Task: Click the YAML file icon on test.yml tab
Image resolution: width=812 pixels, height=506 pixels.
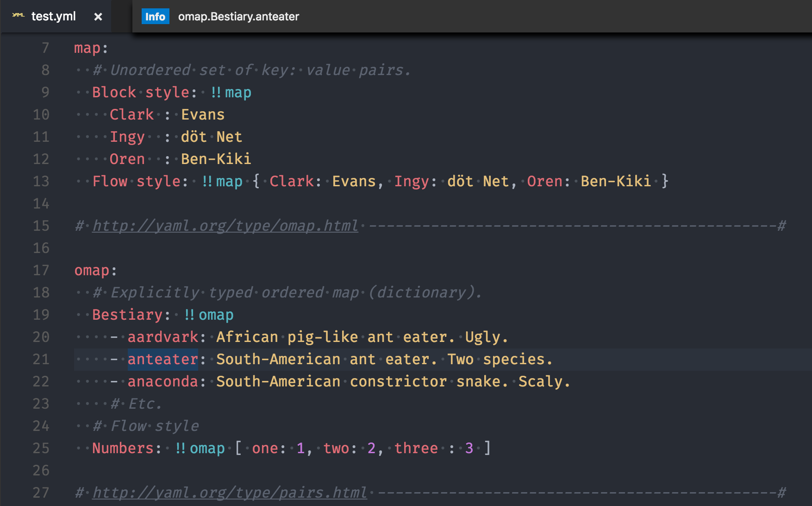Action: (x=18, y=15)
